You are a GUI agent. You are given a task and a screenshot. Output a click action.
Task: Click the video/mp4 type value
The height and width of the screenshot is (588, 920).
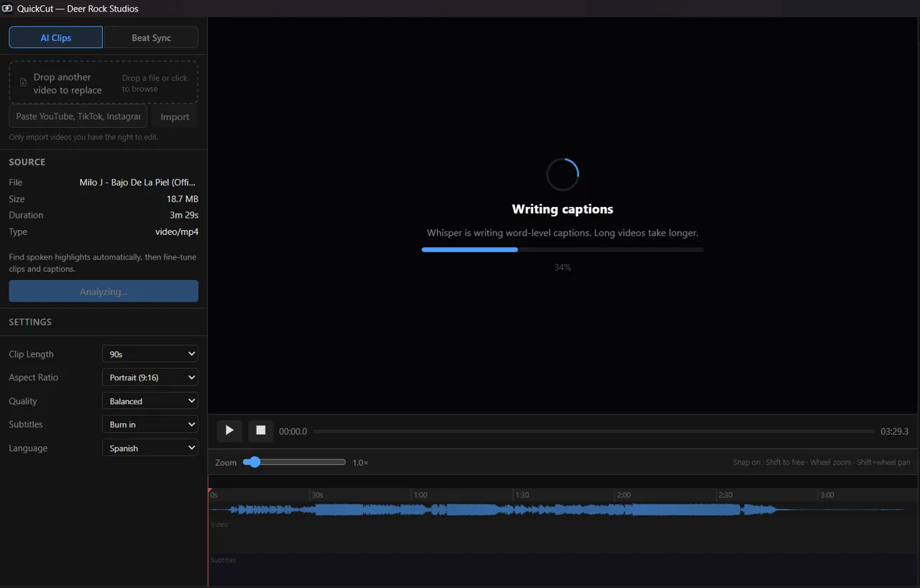(x=177, y=231)
